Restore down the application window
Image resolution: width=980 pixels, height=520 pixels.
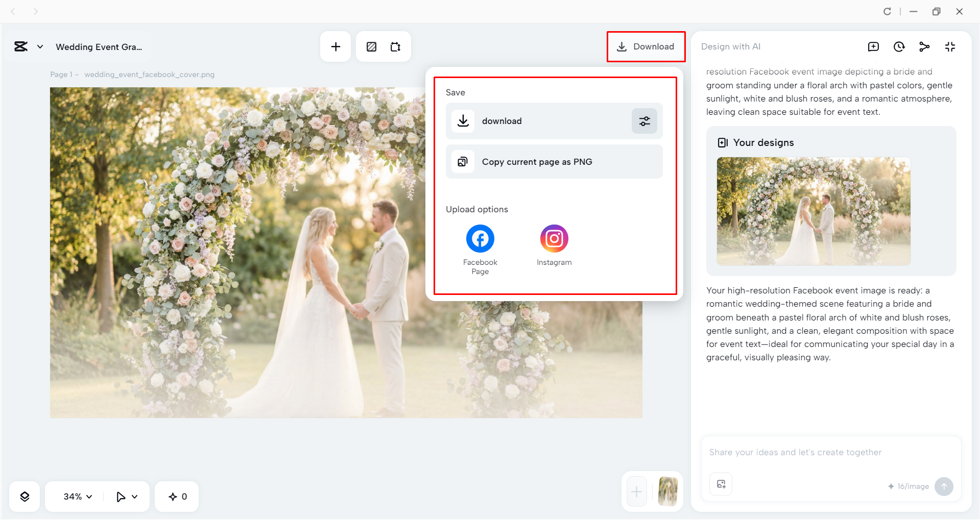point(936,11)
